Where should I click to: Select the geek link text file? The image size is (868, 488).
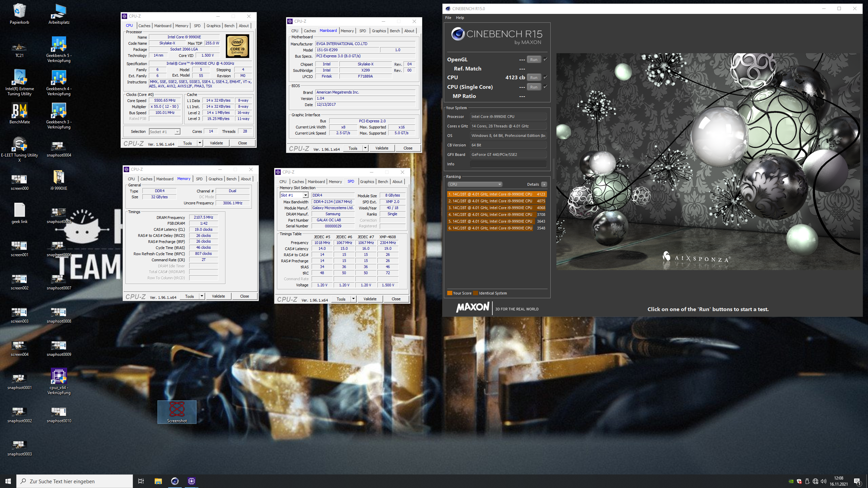point(19,213)
